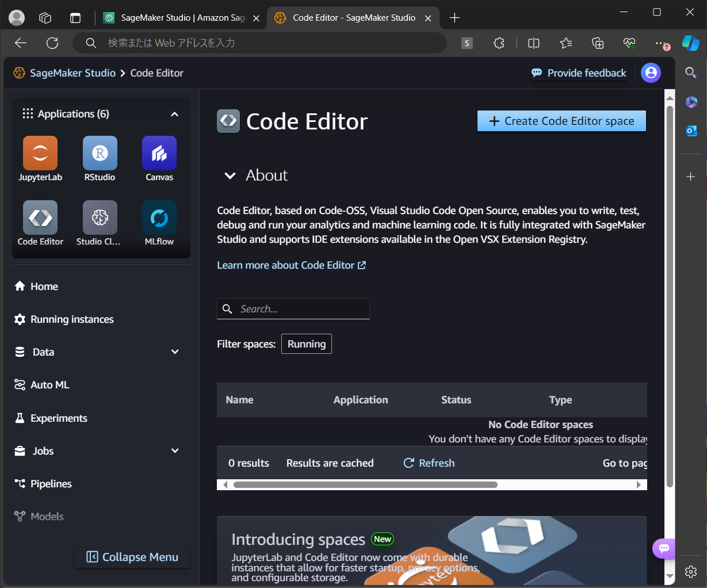Open the user profile avatar menu
Viewport: 707px width, 588px height.
[651, 73]
